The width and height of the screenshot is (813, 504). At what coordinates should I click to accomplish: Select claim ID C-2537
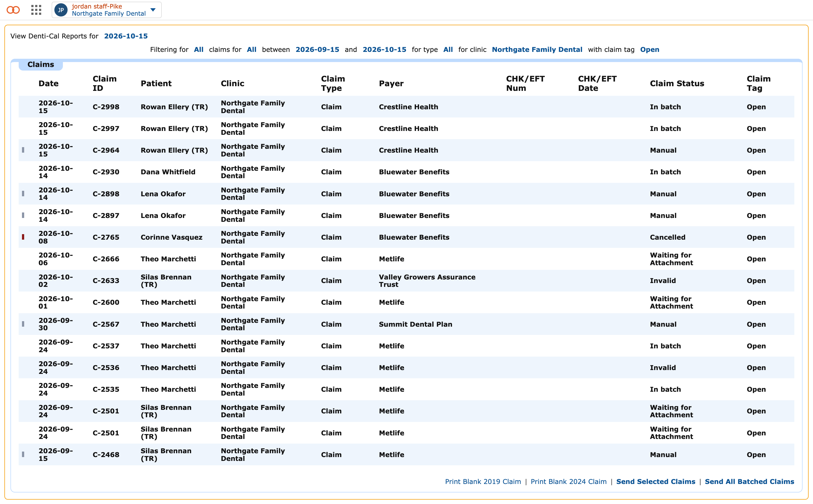click(106, 346)
